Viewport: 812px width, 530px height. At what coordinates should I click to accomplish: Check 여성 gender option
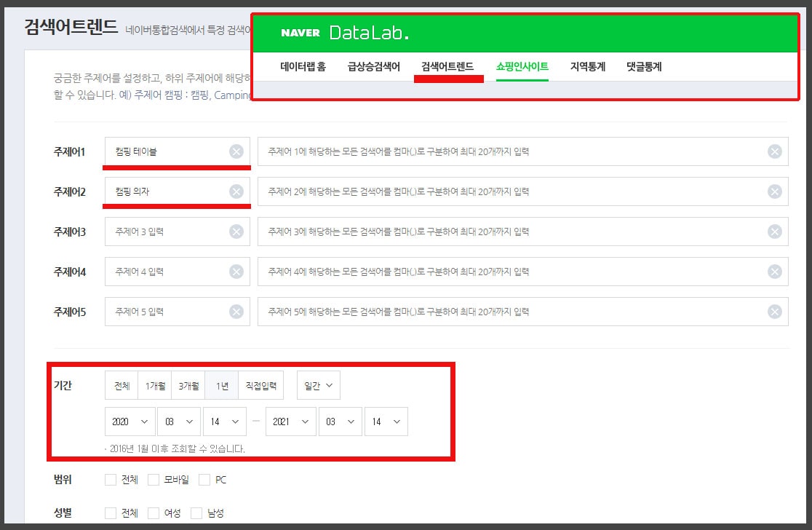pos(154,513)
